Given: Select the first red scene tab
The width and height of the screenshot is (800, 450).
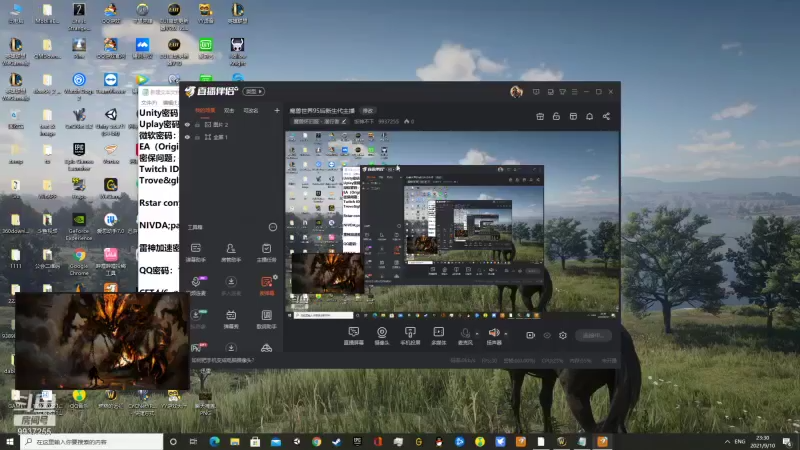Looking at the screenshot, I should pyautogui.click(x=205, y=110).
